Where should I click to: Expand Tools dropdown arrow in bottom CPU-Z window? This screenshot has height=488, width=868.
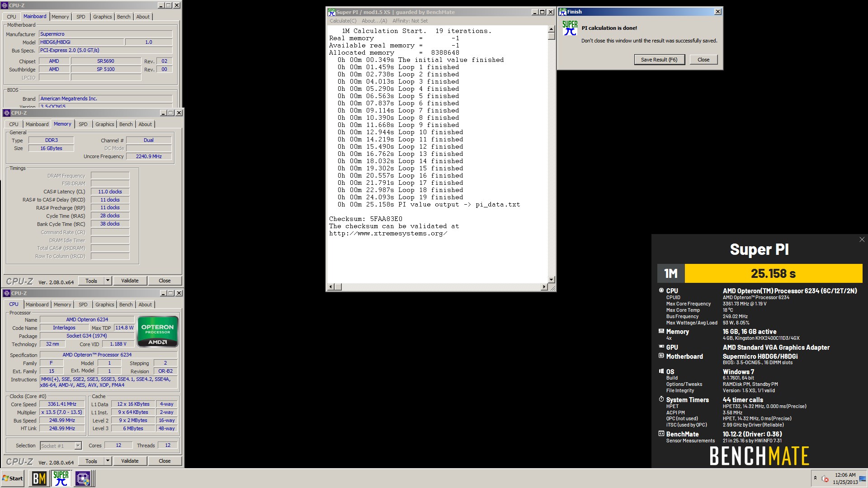point(108,461)
